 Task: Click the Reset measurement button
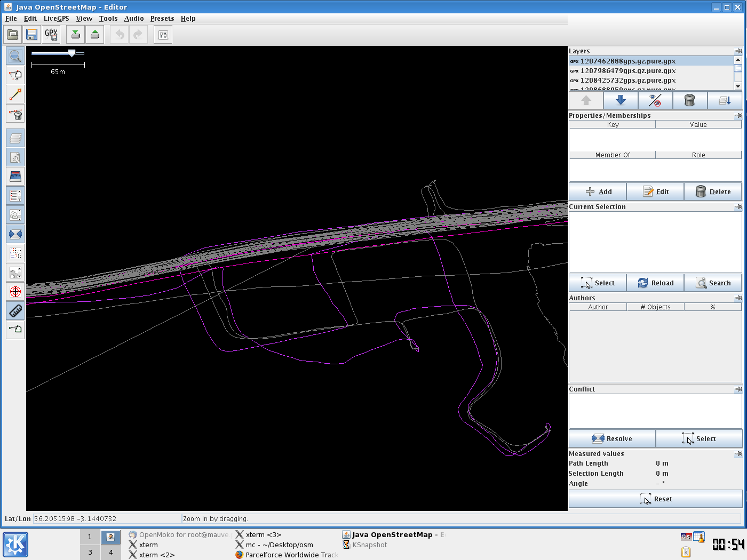click(655, 499)
